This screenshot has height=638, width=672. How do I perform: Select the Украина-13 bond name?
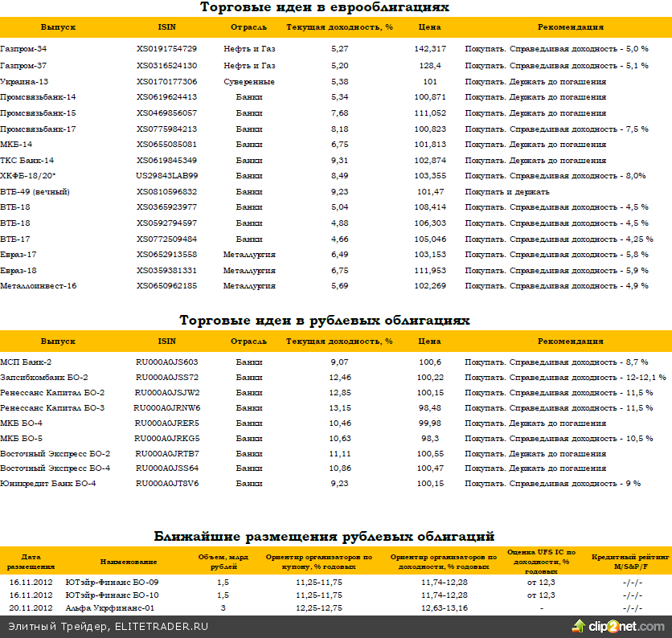pyautogui.click(x=24, y=82)
